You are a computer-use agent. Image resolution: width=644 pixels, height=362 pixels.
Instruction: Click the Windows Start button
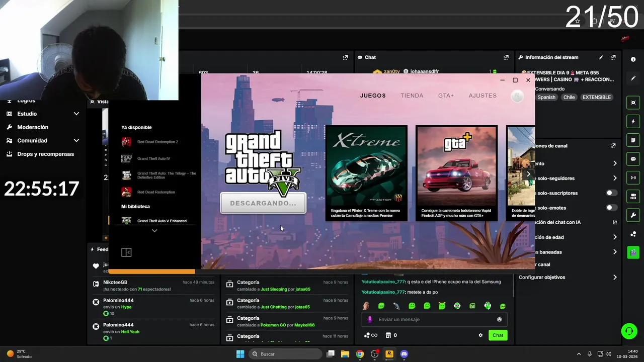[x=240, y=354]
